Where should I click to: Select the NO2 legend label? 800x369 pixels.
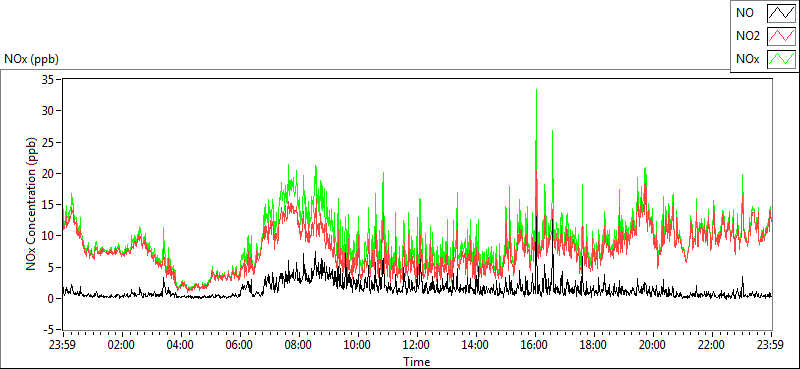pyautogui.click(x=747, y=36)
